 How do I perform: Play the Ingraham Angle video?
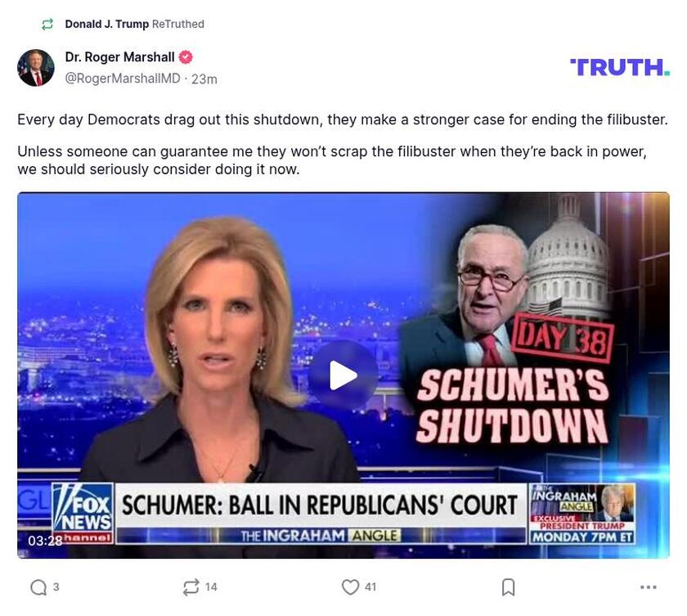click(343, 375)
